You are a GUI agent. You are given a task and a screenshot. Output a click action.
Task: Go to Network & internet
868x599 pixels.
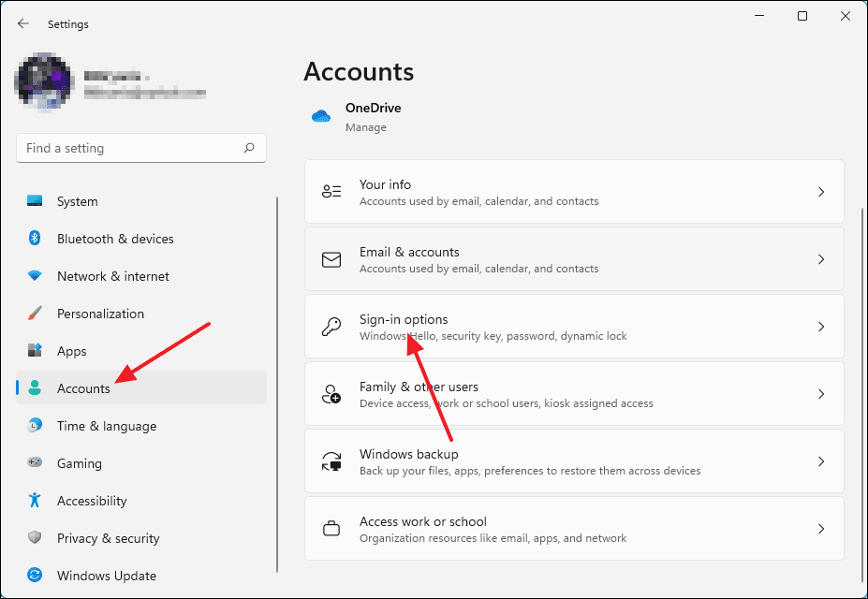click(x=141, y=276)
